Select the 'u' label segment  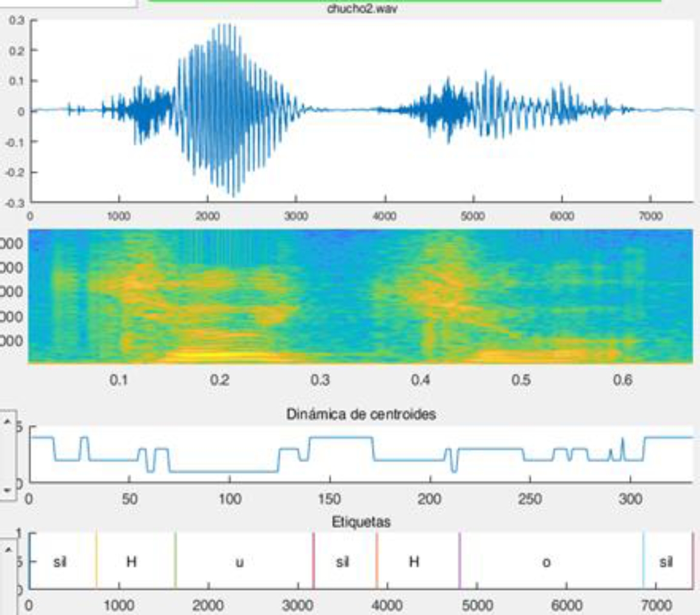point(240,562)
